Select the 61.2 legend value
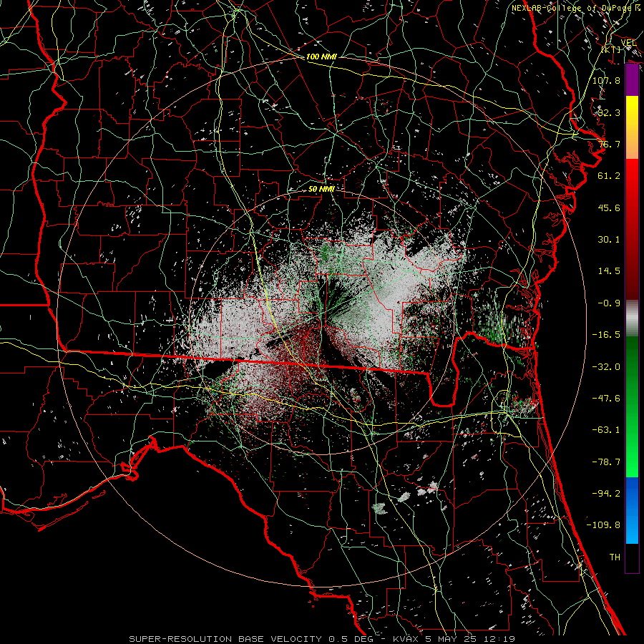 pyautogui.click(x=609, y=176)
